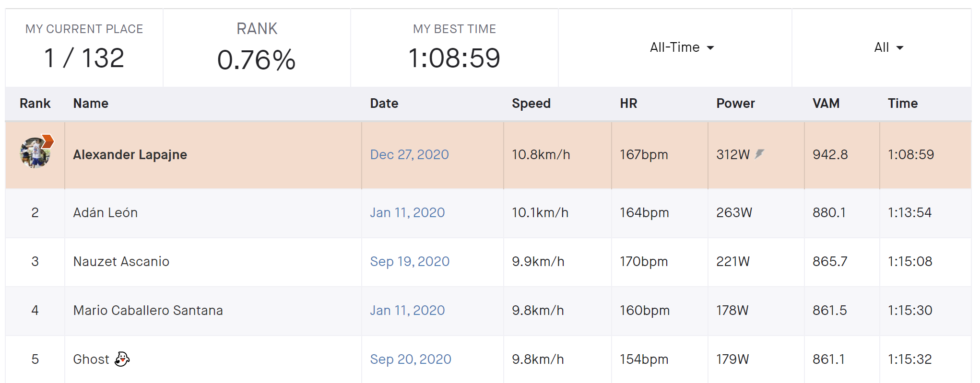Select the Nauzet Ascanio athlete name
Viewport: 980px width, 383px height.
[x=121, y=261]
